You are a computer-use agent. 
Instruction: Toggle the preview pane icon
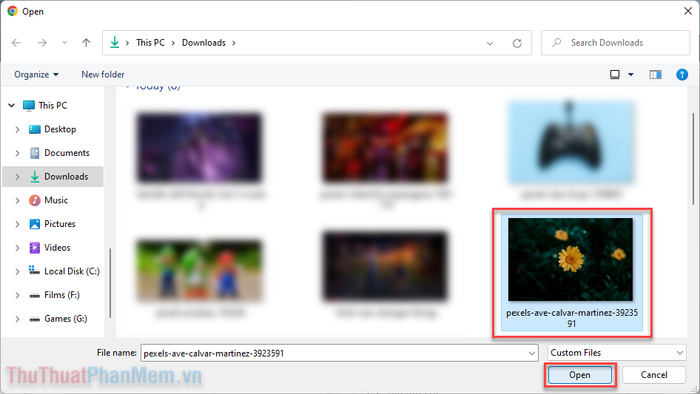[655, 75]
